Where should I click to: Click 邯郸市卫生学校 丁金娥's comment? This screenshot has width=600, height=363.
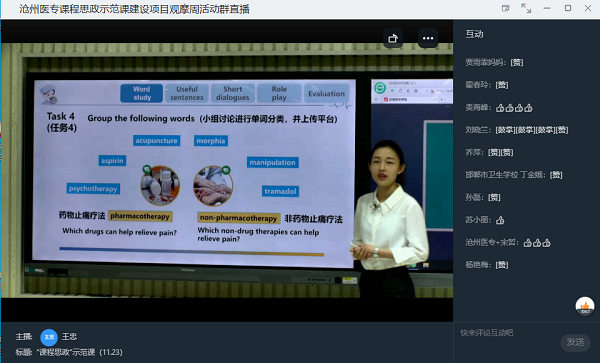(514, 175)
